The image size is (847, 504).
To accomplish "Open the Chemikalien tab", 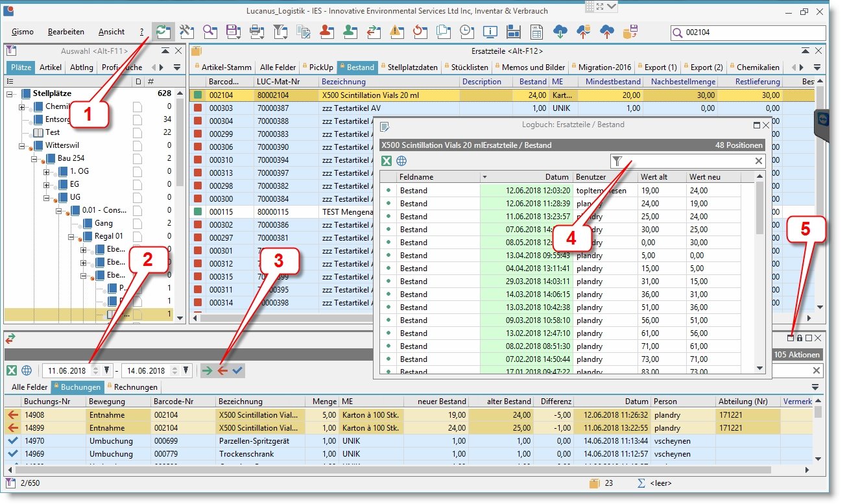I will coord(754,67).
